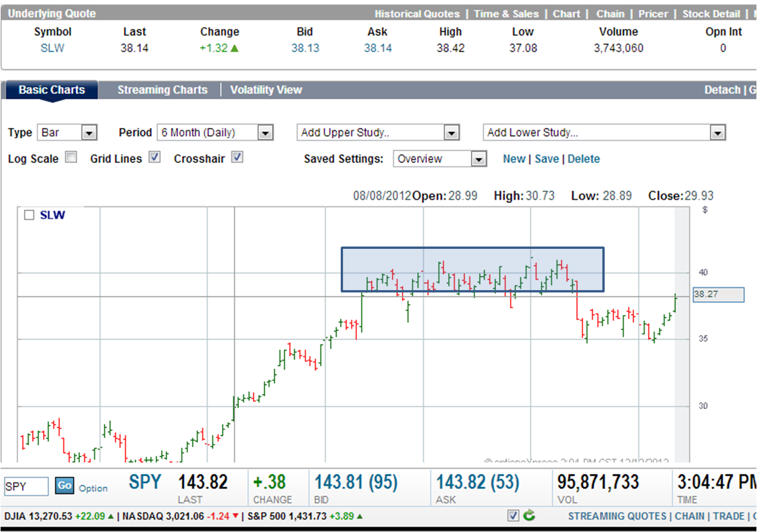
Task: Click the S&P 500 1,431.73 index quote
Action: [305, 516]
